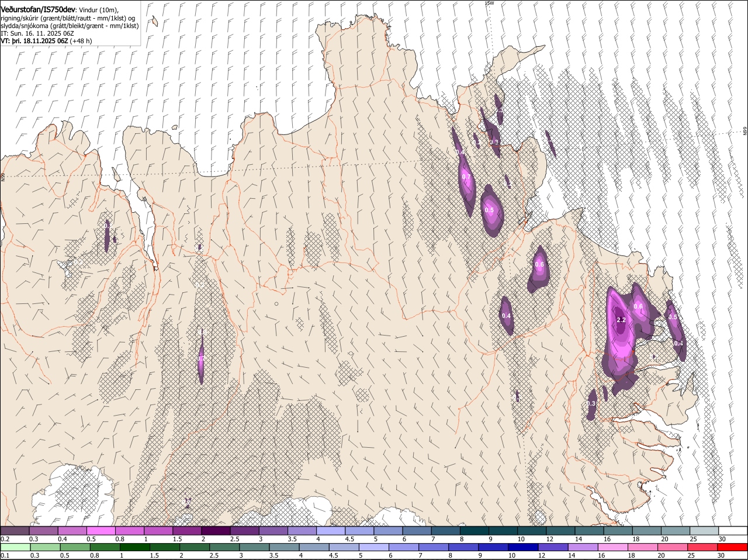Select the pink-red 25 rain legend swatch
Viewport: 748px width, 560px height.
704,547
